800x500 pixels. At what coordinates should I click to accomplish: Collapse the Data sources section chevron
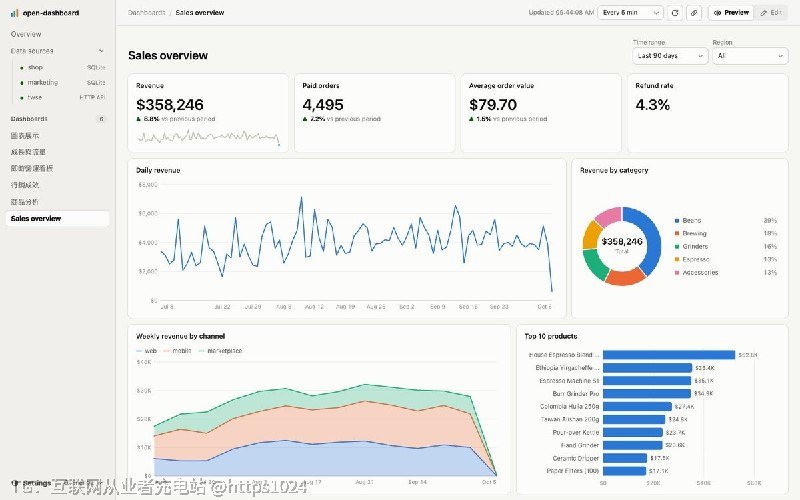pyautogui.click(x=101, y=51)
